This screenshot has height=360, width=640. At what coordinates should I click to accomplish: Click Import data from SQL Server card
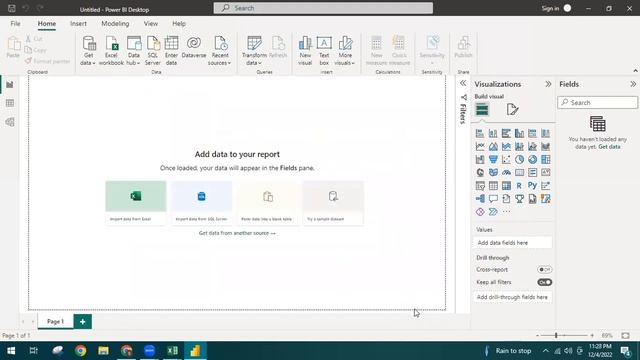pyautogui.click(x=202, y=203)
